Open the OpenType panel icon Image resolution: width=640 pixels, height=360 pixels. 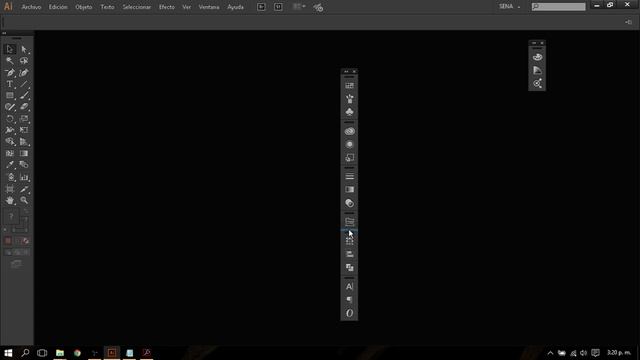(x=349, y=313)
